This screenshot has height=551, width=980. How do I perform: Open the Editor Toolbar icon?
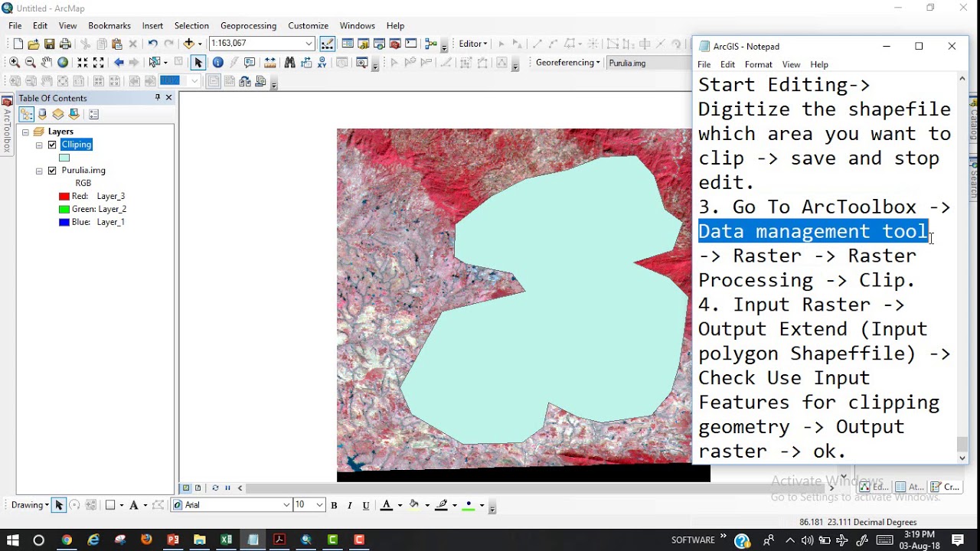tap(327, 44)
